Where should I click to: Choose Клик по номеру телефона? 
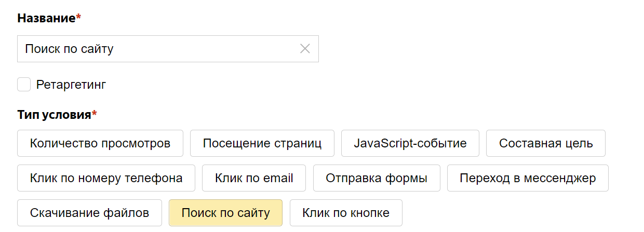pyautogui.click(x=106, y=179)
